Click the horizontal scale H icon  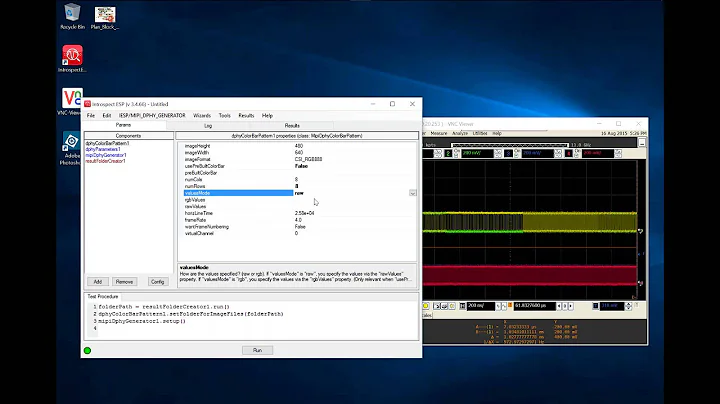tap(462, 306)
